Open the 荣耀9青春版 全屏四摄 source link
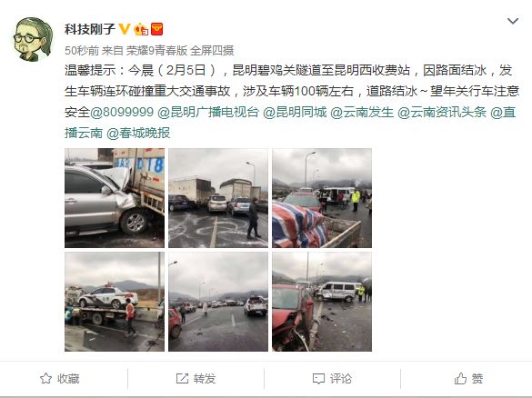Viewport: 532px width, 398px height. (180, 51)
